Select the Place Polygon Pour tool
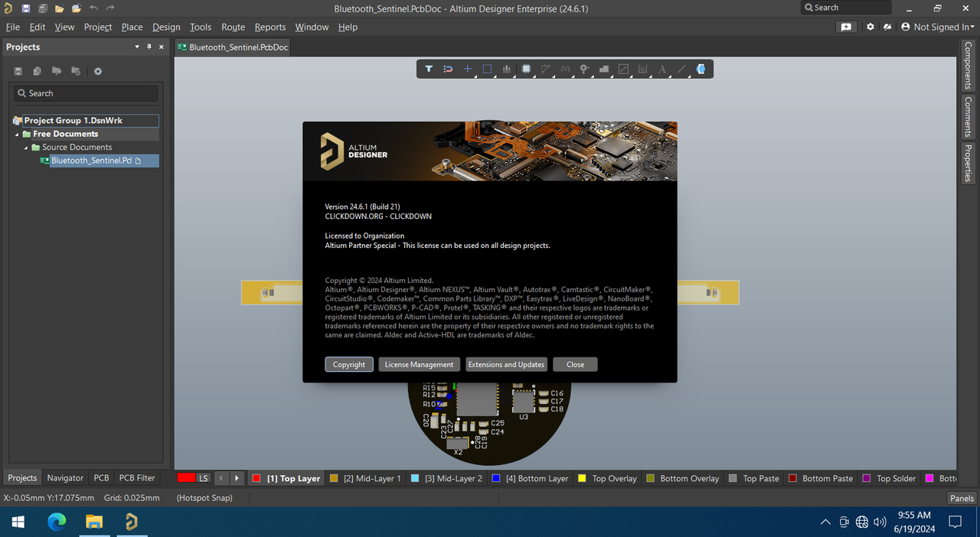Screen dimensions: 980x537 pos(604,69)
